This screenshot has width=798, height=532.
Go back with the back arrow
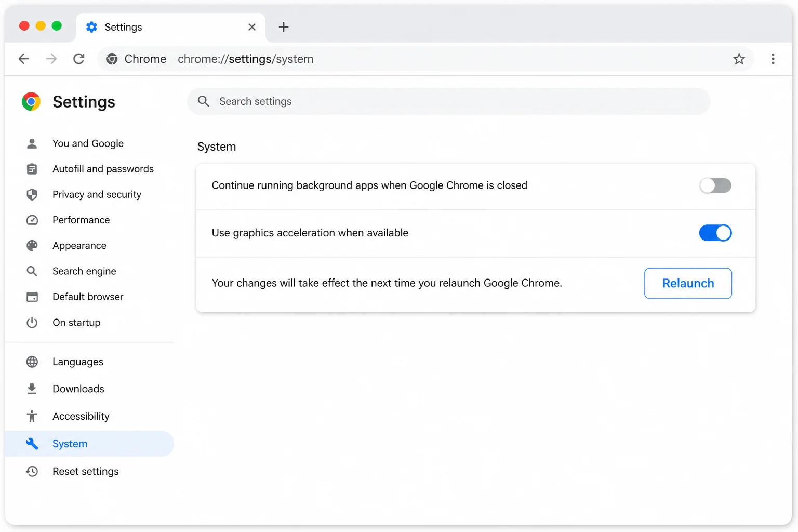pyautogui.click(x=24, y=59)
